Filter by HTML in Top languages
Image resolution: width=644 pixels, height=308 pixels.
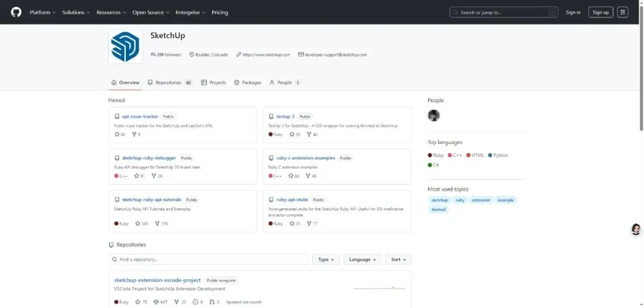pos(475,155)
